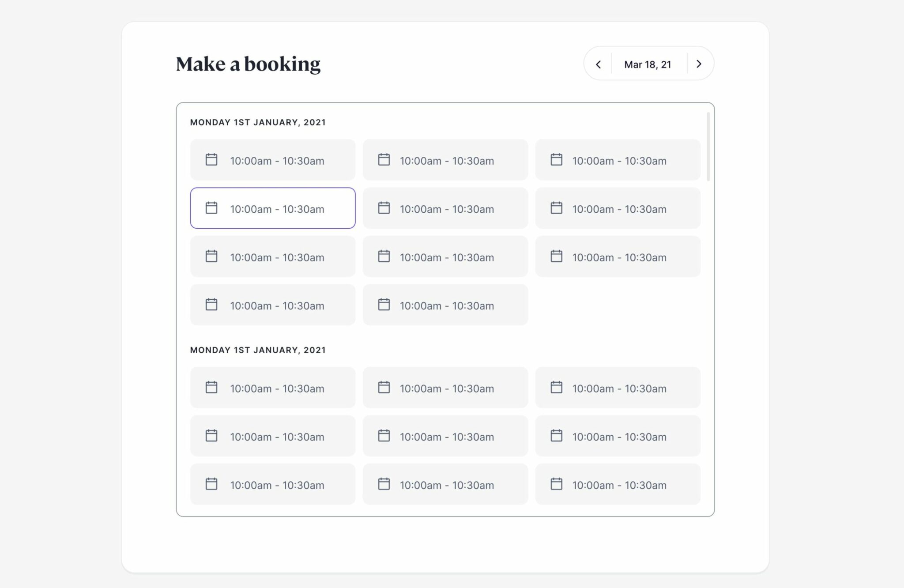Open the previous date with the left chevron
This screenshot has height=588, width=904.
599,64
